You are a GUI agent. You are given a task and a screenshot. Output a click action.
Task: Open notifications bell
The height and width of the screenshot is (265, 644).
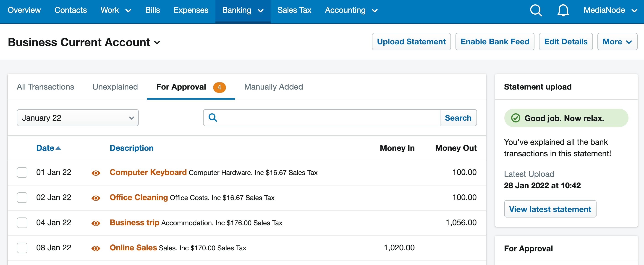(563, 11)
